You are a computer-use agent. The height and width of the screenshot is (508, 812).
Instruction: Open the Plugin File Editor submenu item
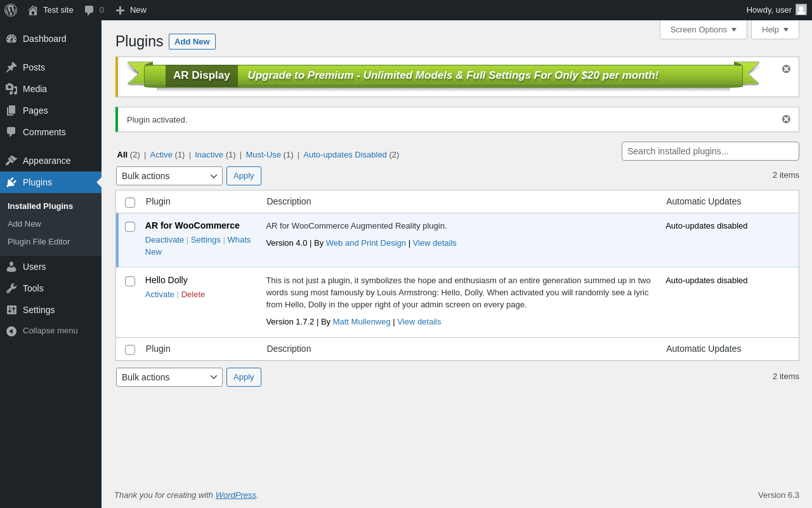click(39, 241)
